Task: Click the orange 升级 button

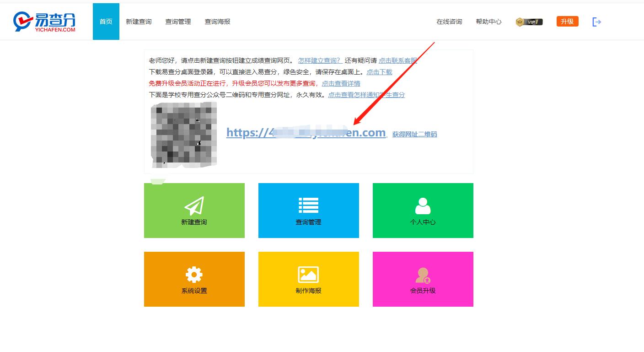Action: tap(567, 21)
